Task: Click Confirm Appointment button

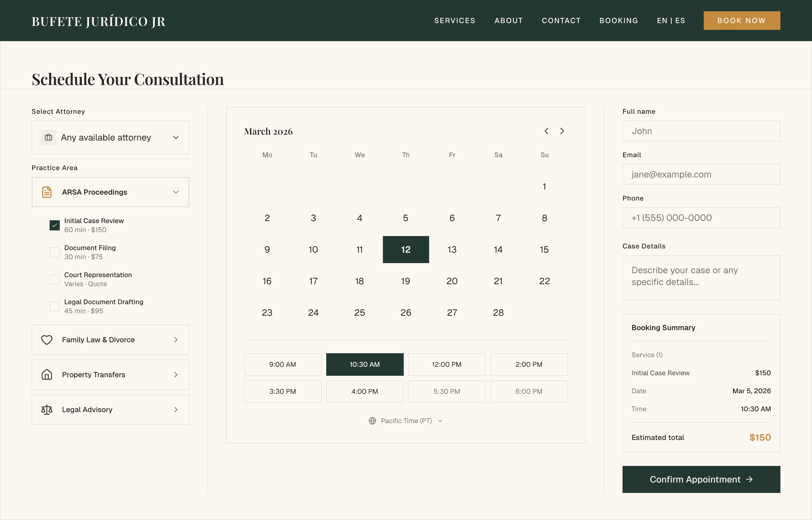Action: [701, 479]
